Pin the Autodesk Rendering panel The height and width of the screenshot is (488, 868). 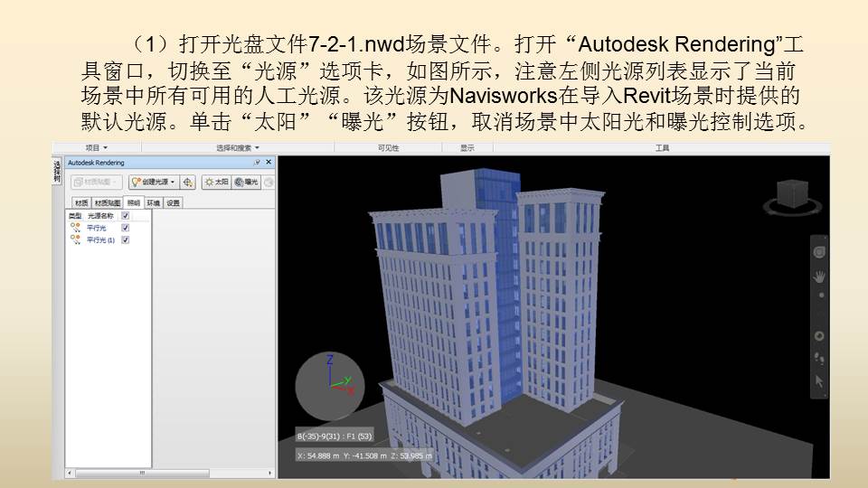(x=257, y=162)
